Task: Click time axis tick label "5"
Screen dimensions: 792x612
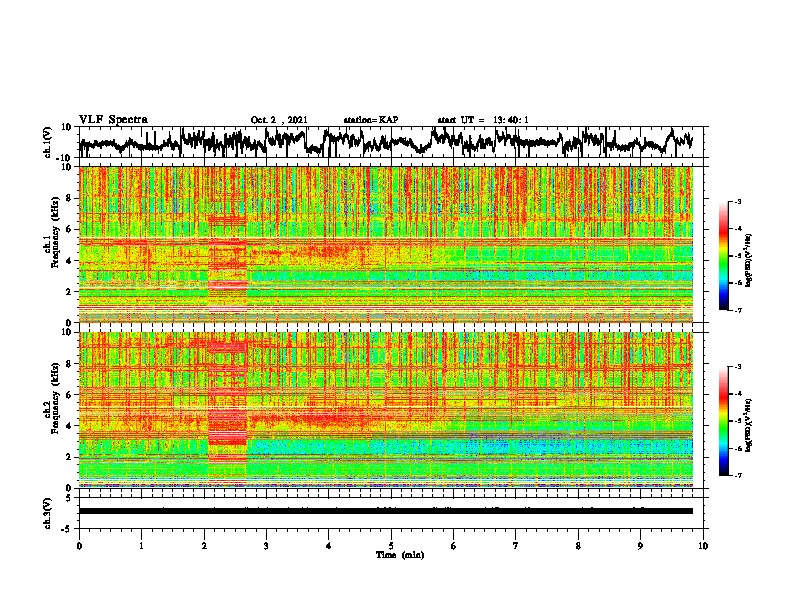Action: [391, 546]
